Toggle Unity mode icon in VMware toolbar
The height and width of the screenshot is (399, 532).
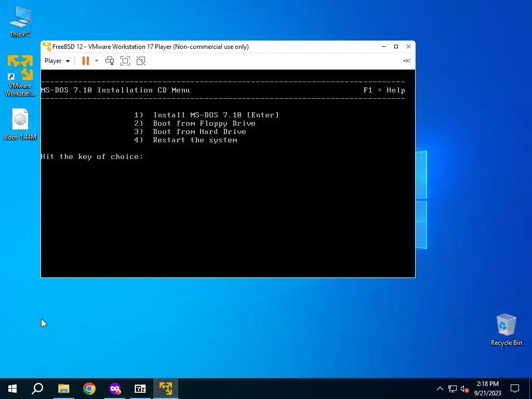tap(141, 61)
